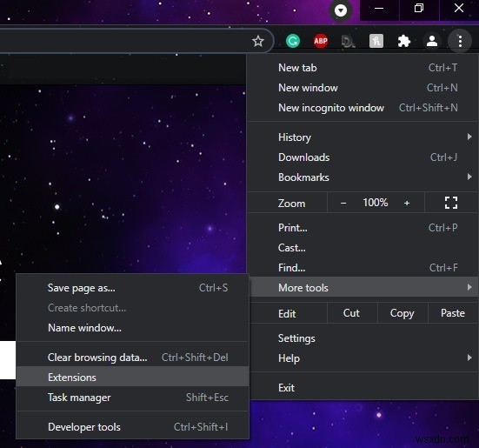The image size is (479, 448).
Task: Click the circular dropdown arrow in title bar
Action: pyautogui.click(x=341, y=10)
